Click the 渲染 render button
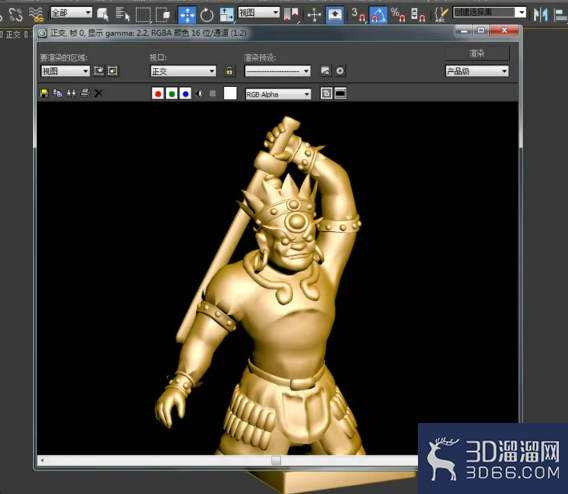This screenshot has height=494, width=568. tap(477, 54)
